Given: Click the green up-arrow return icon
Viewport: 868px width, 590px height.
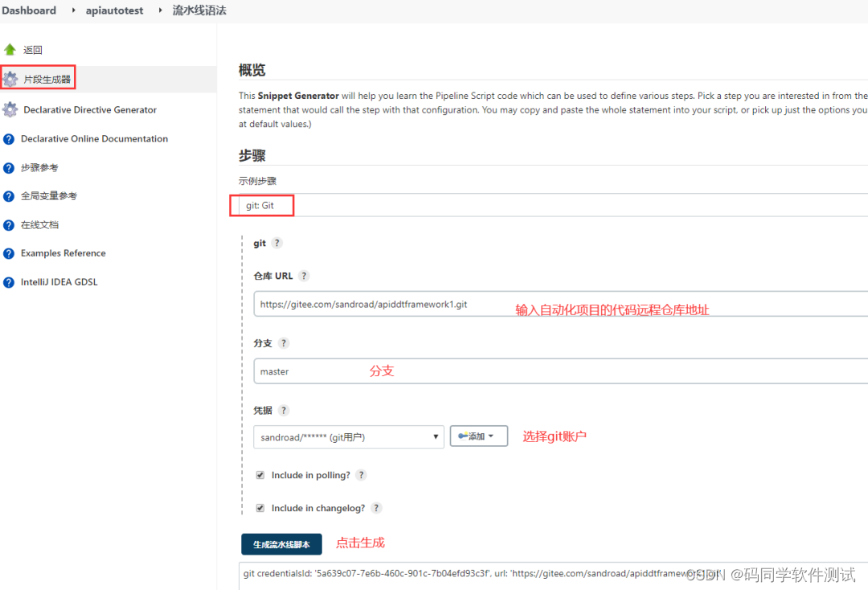Looking at the screenshot, I should point(10,50).
